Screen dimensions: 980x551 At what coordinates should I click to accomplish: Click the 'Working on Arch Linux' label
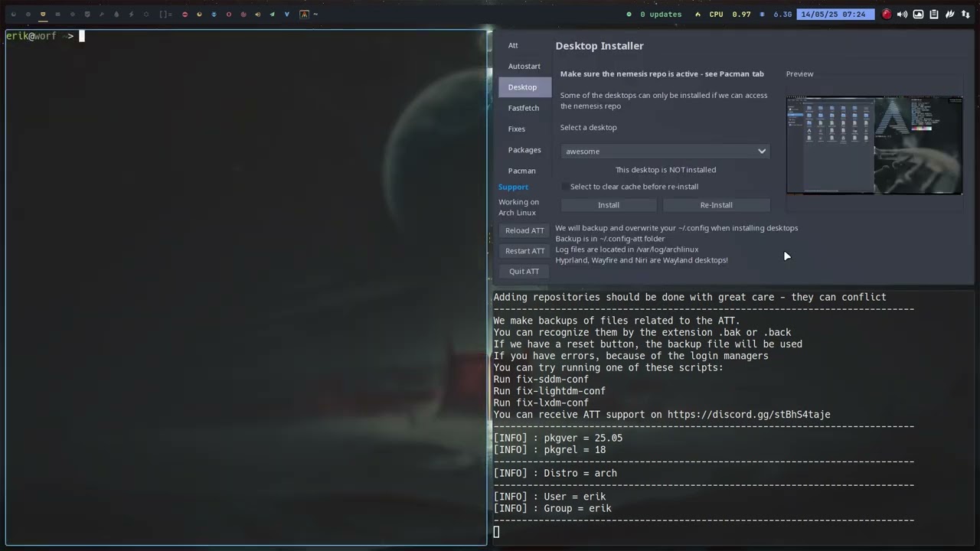pyautogui.click(x=518, y=207)
